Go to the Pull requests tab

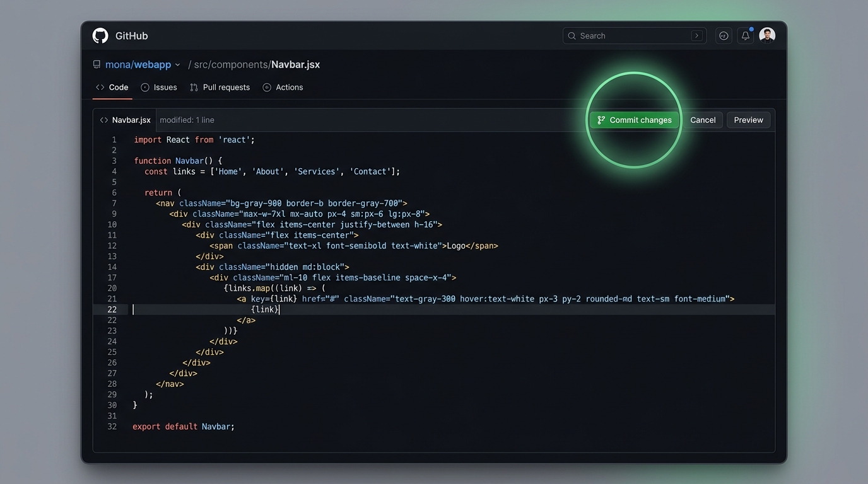coord(220,88)
